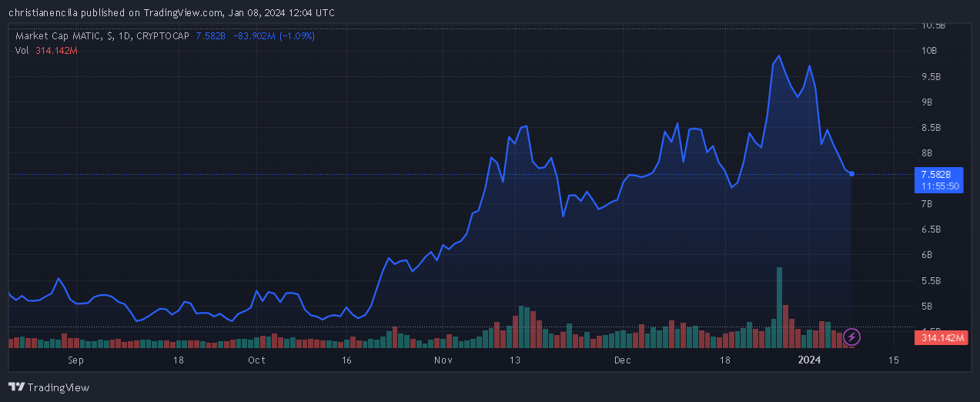
Task: Click the Dec label on time axis
Action: tap(623, 360)
